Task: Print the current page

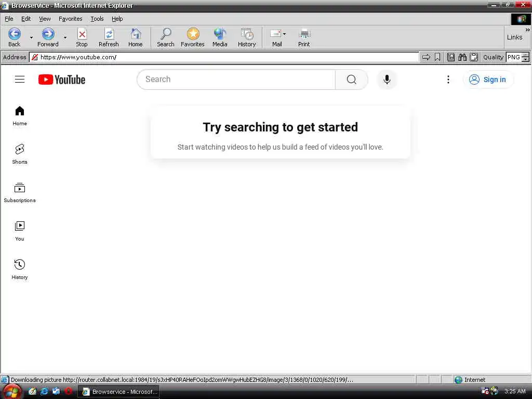Action: click(x=304, y=37)
